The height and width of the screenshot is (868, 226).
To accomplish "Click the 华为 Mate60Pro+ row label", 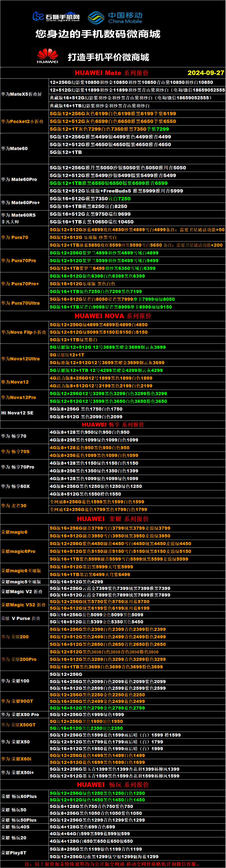I will [20, 203].
